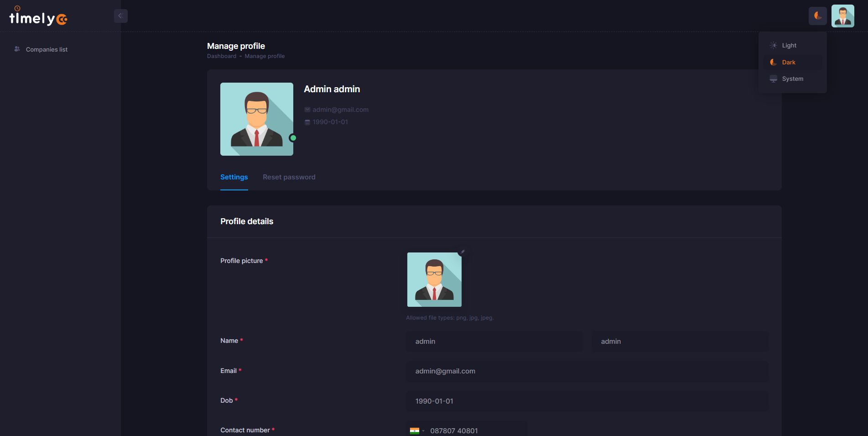Viewport: 868px width, 436px height.
Task: Collapse the sidebar with the chevron button
Action: coord(120,16)
